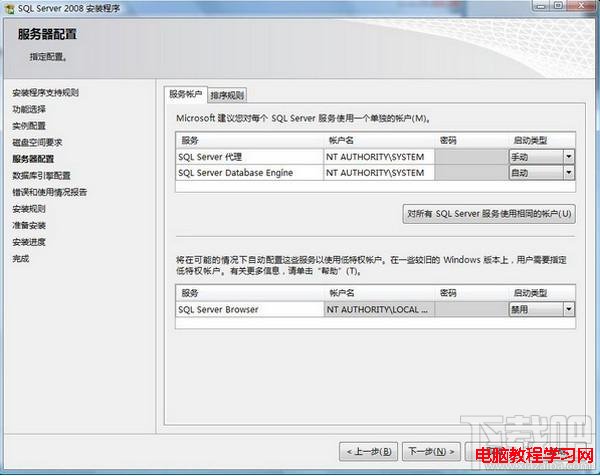This screenshot has height=476, width=600.
Task: Click 帐户名 column header in upper table
Action: point(379,140)
